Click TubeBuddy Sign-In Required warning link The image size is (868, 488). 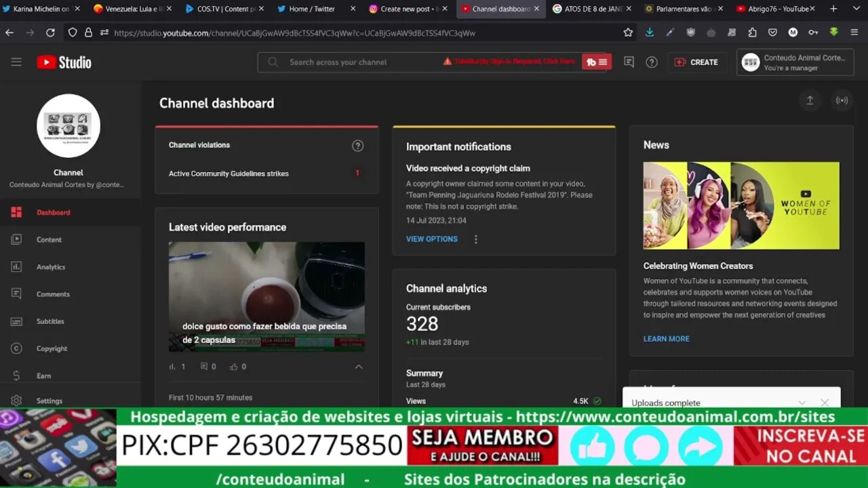pos(509,62)
